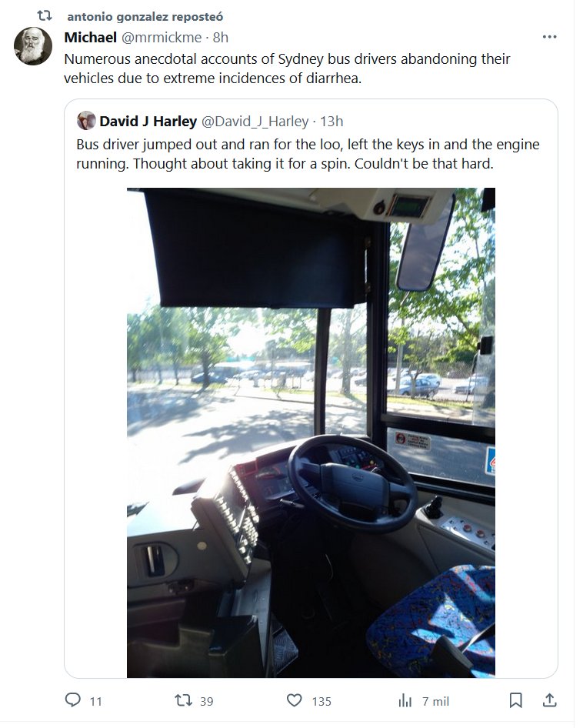
Task: Open Michael's tweet text about Sydney drivers
Action: [x=287, y=68]
